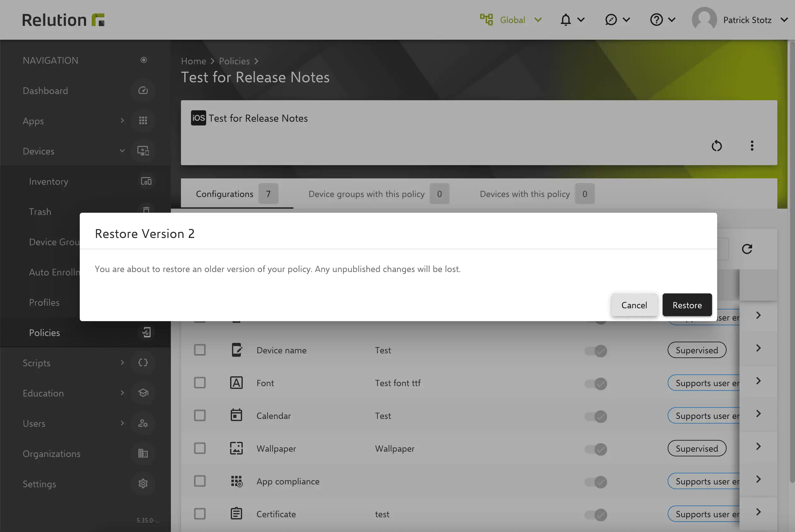Image resolution: width=795 pixels, height=532 pixels.
Task: Open the Policies sidebar menu item
Action: 44,332
